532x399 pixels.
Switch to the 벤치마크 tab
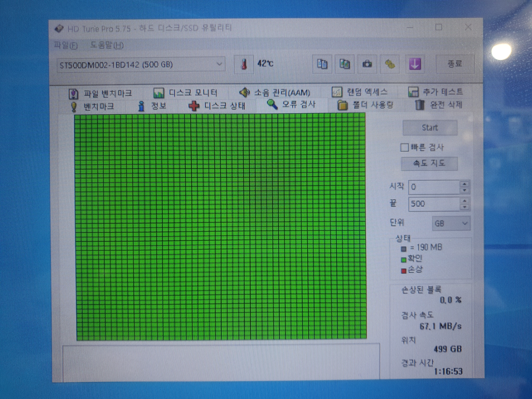point(92,106)
